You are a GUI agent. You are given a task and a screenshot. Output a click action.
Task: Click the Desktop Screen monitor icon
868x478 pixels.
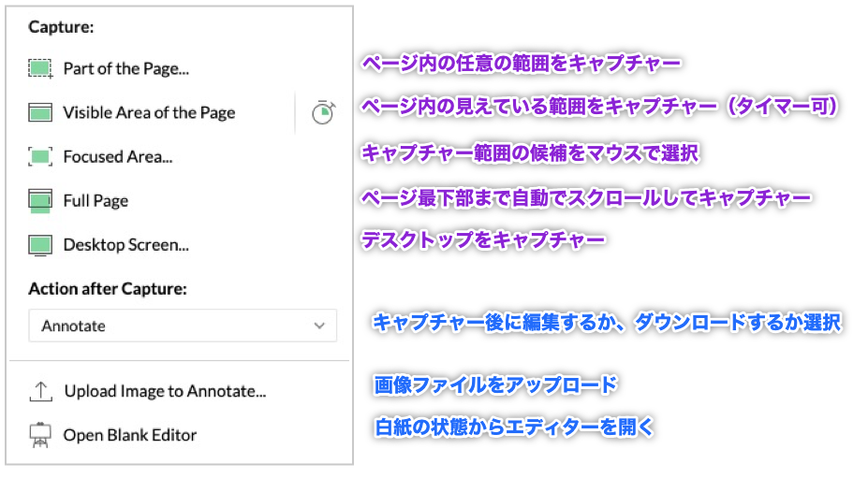coord(39,245)
